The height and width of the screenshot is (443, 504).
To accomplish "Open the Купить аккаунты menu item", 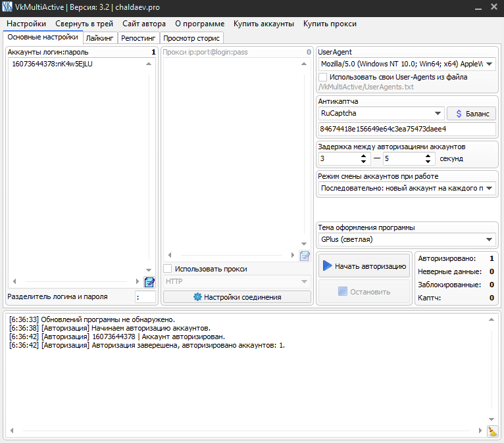I will 264,24.
